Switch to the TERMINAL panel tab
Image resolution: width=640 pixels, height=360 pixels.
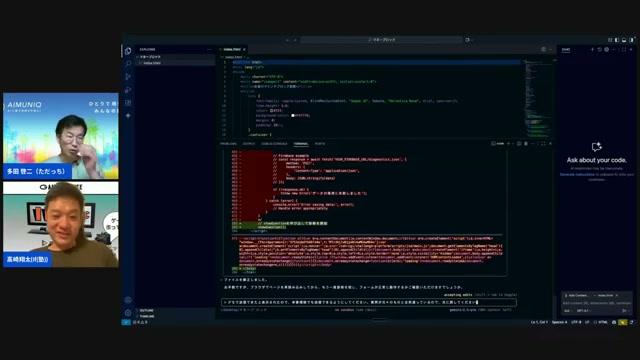coord(301,144)
